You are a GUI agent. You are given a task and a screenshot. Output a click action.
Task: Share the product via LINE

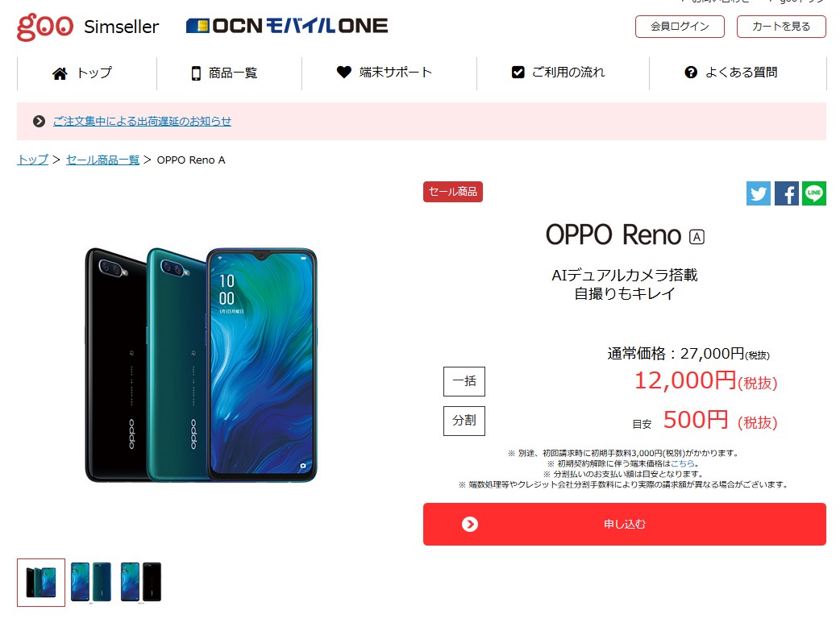(813, 193)
